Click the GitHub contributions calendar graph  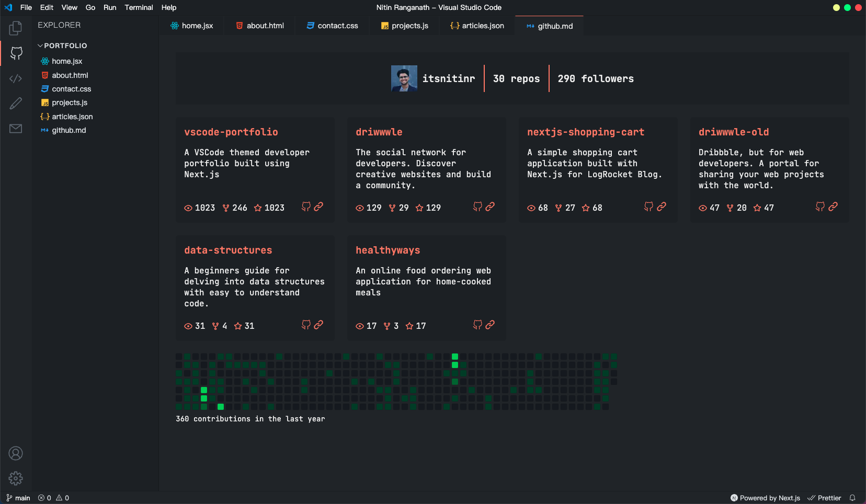(396, 382)
